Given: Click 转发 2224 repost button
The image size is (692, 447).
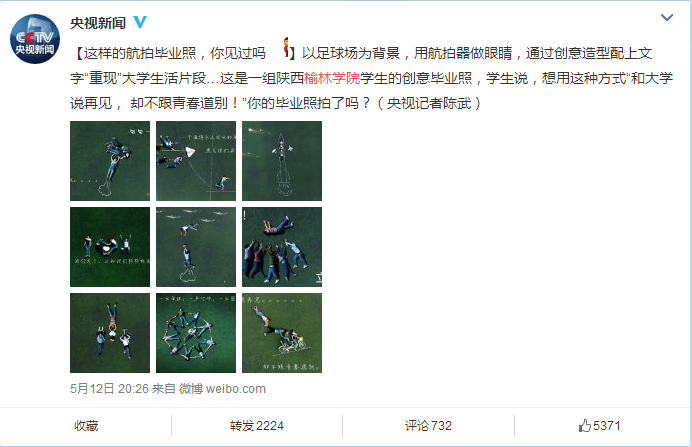Looking at the screenshot, I should [x=256, y=426].
